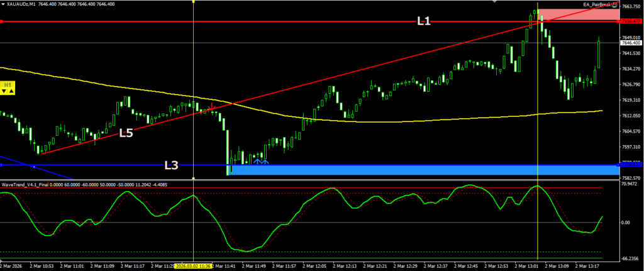Click the grey chart shift triangle at top
The width and height of the screenshot is (644, 271).
pos(496,2)
